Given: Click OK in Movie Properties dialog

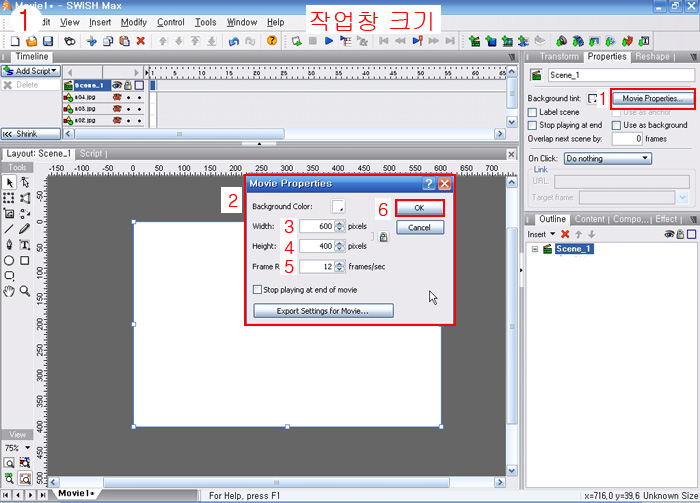Looking at the screenshot, I should (x=419, y=208).
